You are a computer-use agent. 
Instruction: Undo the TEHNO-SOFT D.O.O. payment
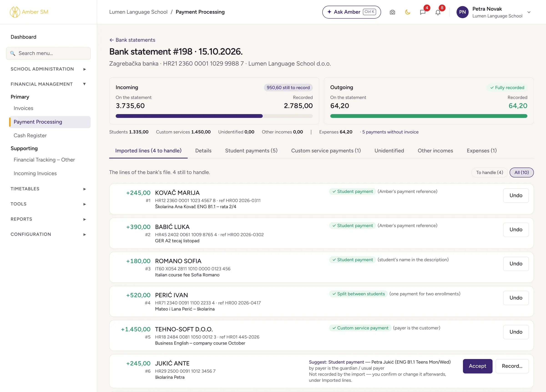[516, 332]
